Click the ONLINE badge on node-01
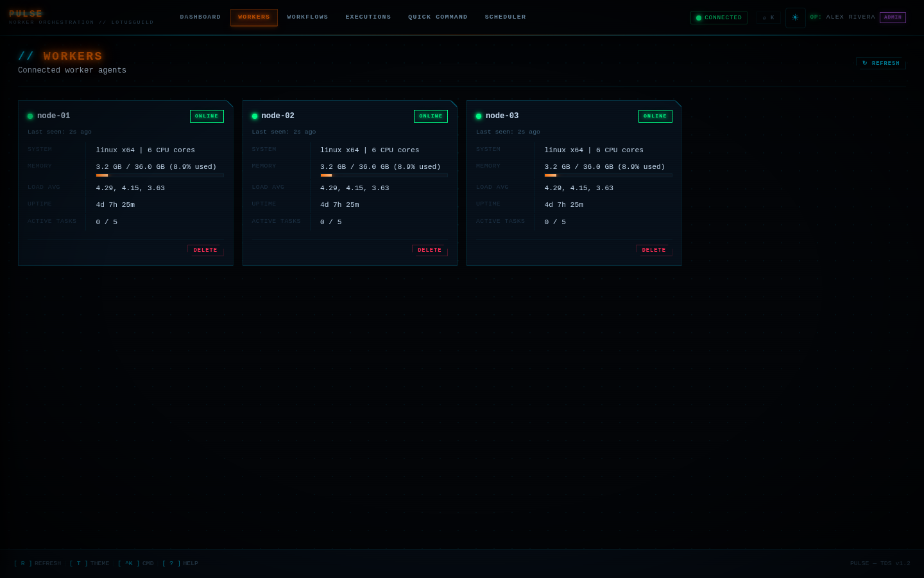This screenshot has height=578, width=924. tap(207, 116)
